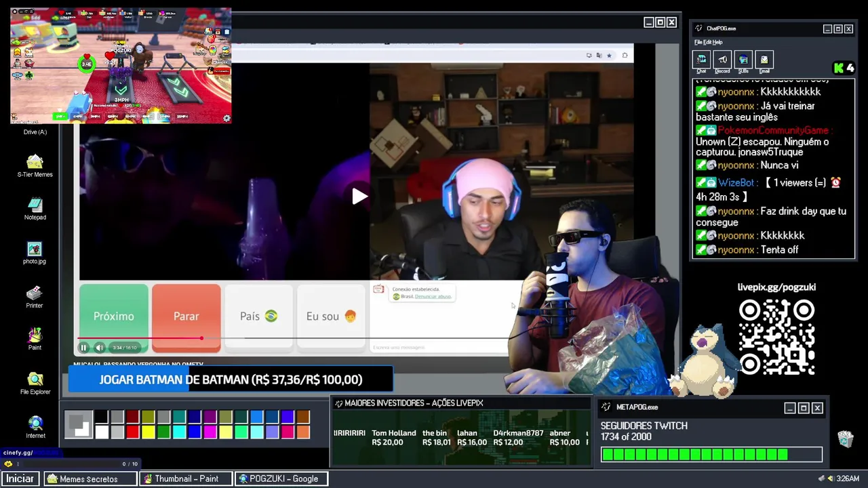Screen dimensions: 868x488
Task: Open the Chat icon in ChatPOG toolbar
Action: (x=702, y=60)
